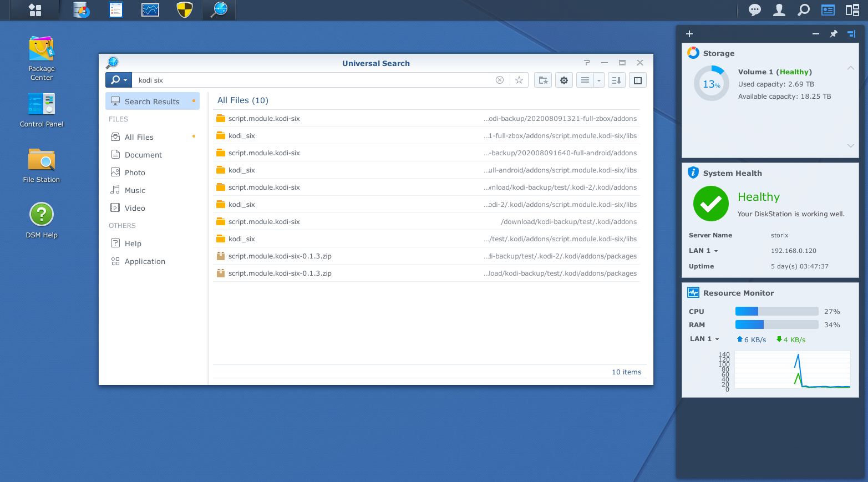
Task: Select script.module.kodi-six in .kodi-2/.kodi/addons
Action: click(x=426, y=187)
